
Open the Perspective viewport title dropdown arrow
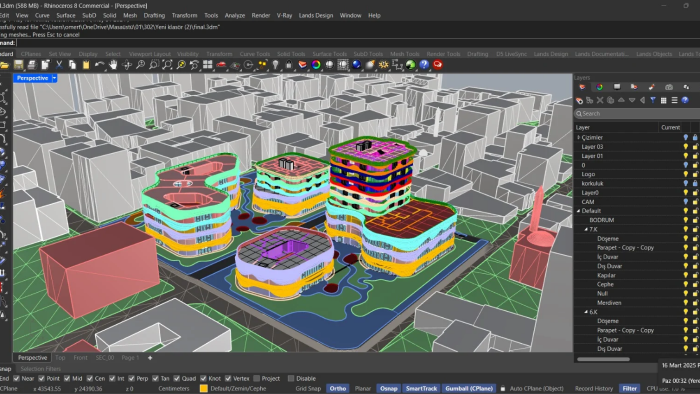point(54,78)
